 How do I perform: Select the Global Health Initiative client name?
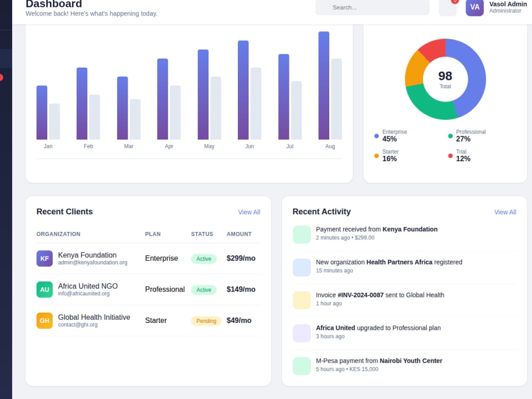pyautogui.click(x=94, y=317)
